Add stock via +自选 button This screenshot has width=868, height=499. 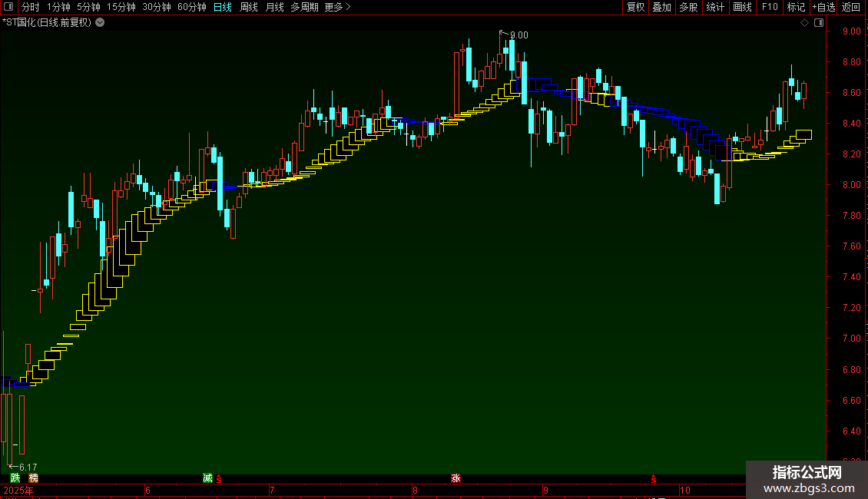point(823,7)
